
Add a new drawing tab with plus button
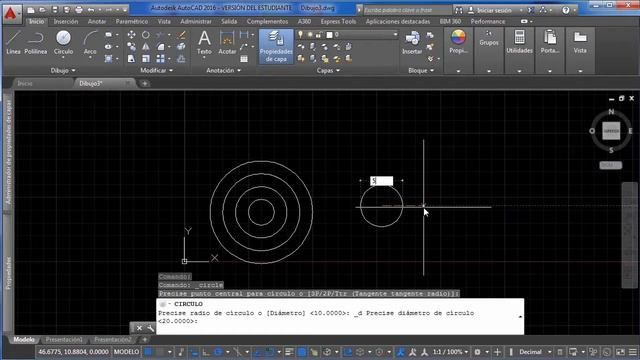coord(144,84)
